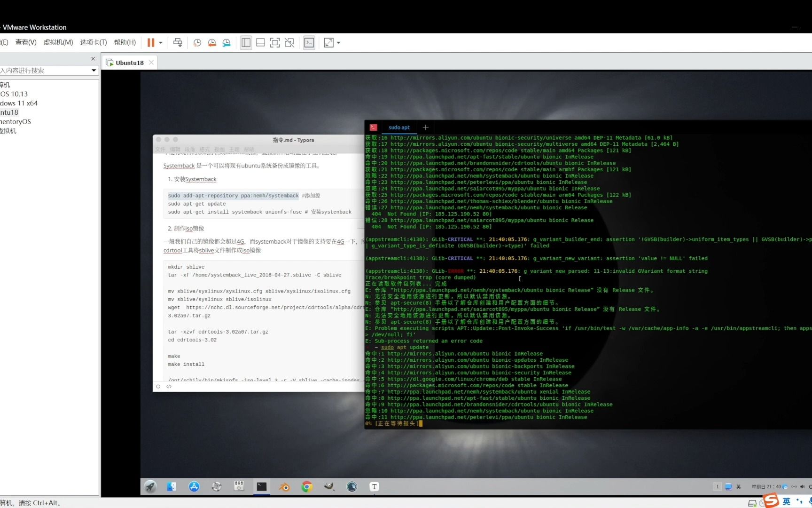Click the Sogou input method icon

771,500
